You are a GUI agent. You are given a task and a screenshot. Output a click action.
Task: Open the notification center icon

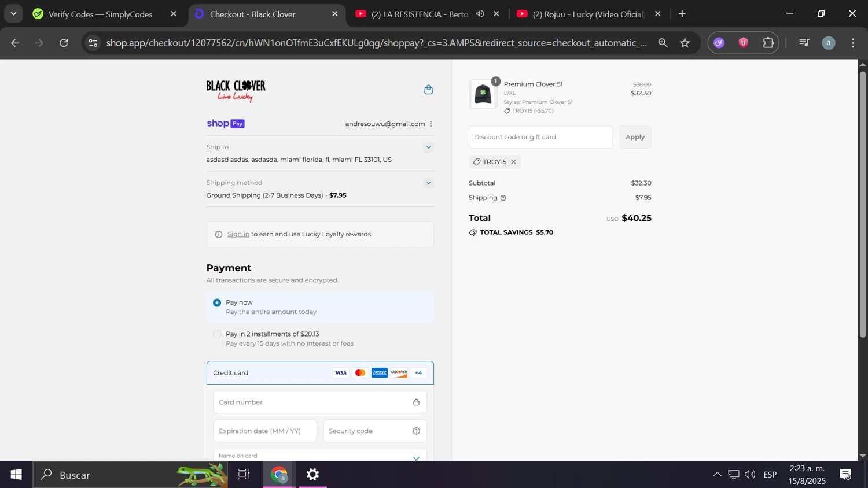point(846,475)
